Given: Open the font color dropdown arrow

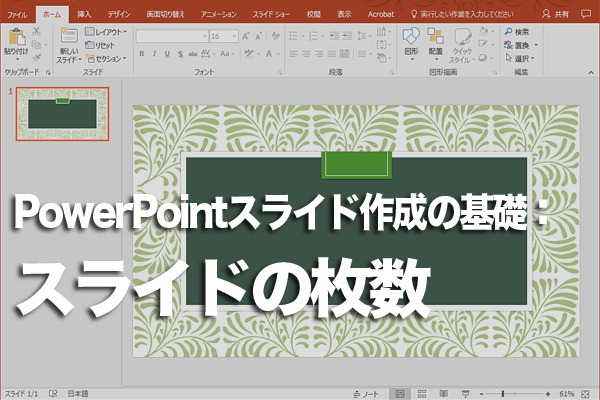Looking at the screenshot, I should pos(279,54).
